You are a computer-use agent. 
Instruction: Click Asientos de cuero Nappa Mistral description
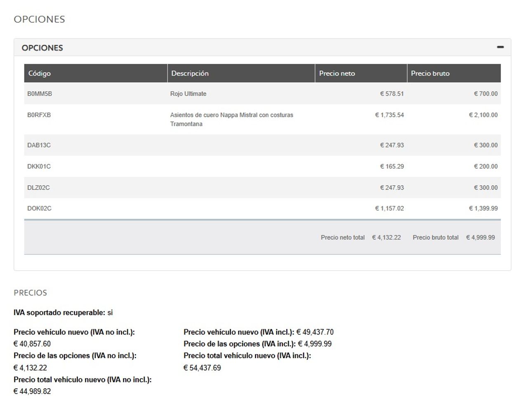(231, 119)
